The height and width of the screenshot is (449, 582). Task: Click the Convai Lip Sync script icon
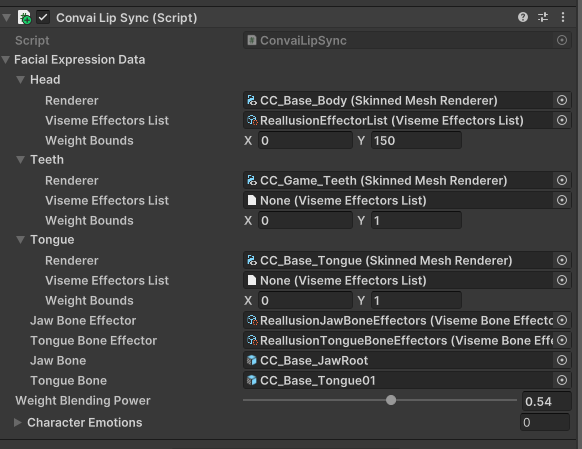tap(24, 17)
